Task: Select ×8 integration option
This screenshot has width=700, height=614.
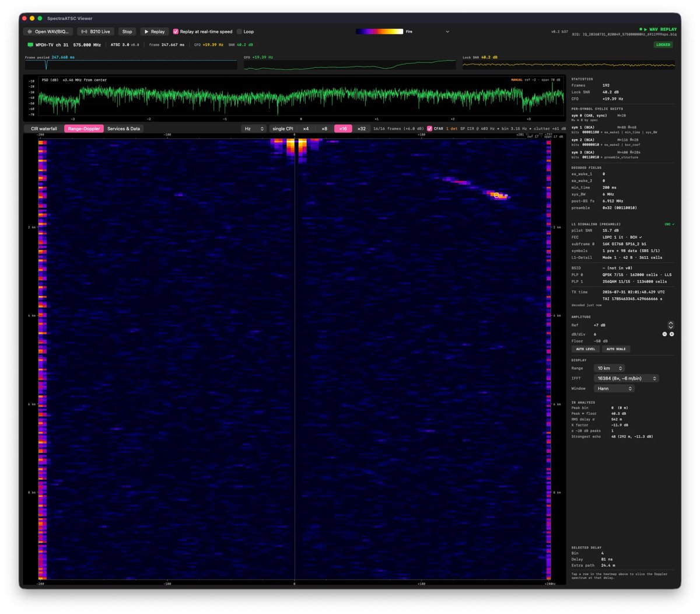Action: 324,128
